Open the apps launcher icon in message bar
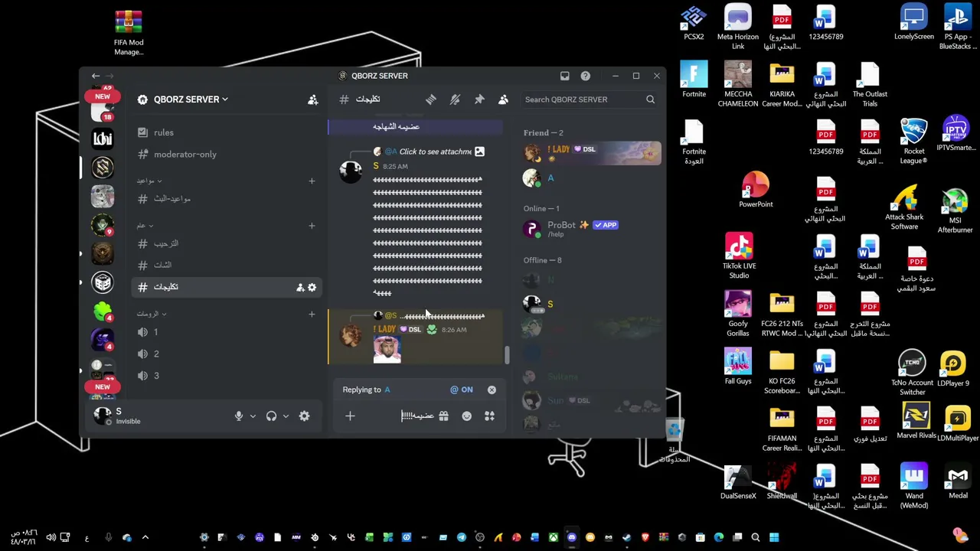Viewport: 980px width, 551px height. coord(490,416)
